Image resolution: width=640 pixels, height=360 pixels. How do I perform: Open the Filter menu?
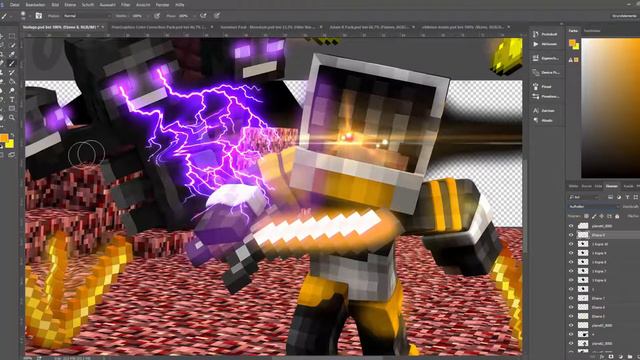(126, 5)
